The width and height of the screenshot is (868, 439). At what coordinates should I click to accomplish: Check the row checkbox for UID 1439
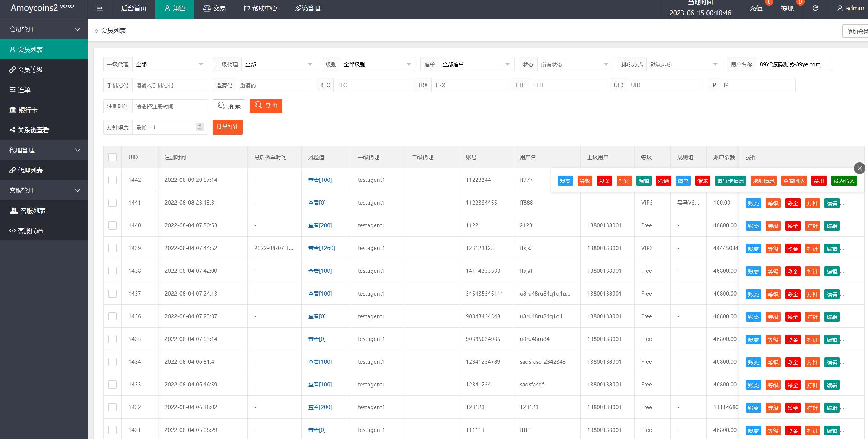click(x=112, y=248)
